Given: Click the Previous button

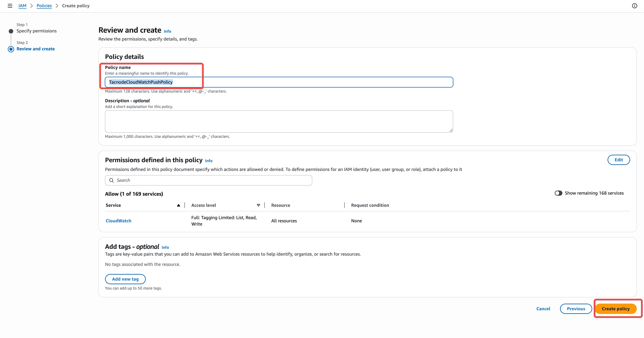Looking at the screenshot, I should pyautogui.click(x=576, y=309).
